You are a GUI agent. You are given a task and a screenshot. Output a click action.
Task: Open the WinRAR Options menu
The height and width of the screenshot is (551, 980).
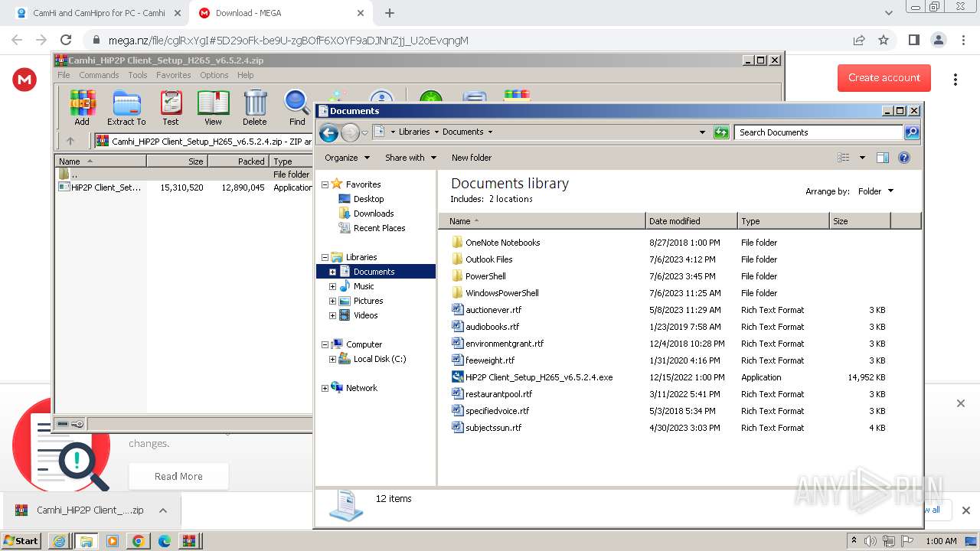214,75
